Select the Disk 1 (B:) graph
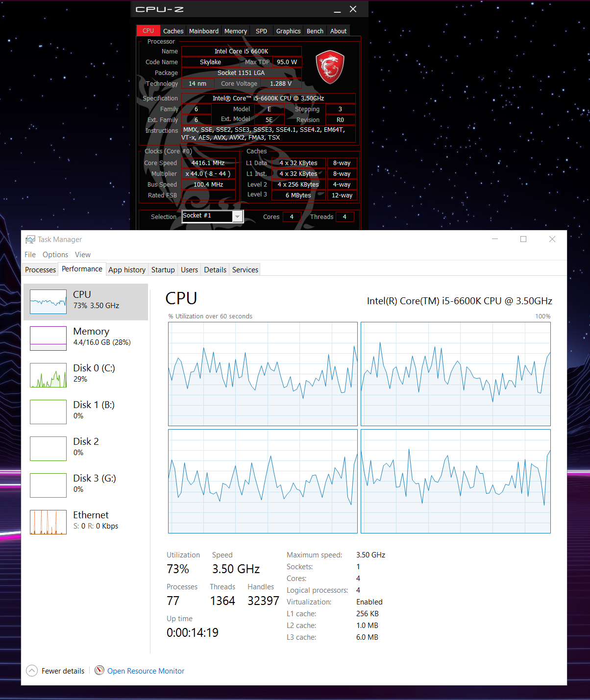Screen dimensions: 590x700 tap(48, 412)
